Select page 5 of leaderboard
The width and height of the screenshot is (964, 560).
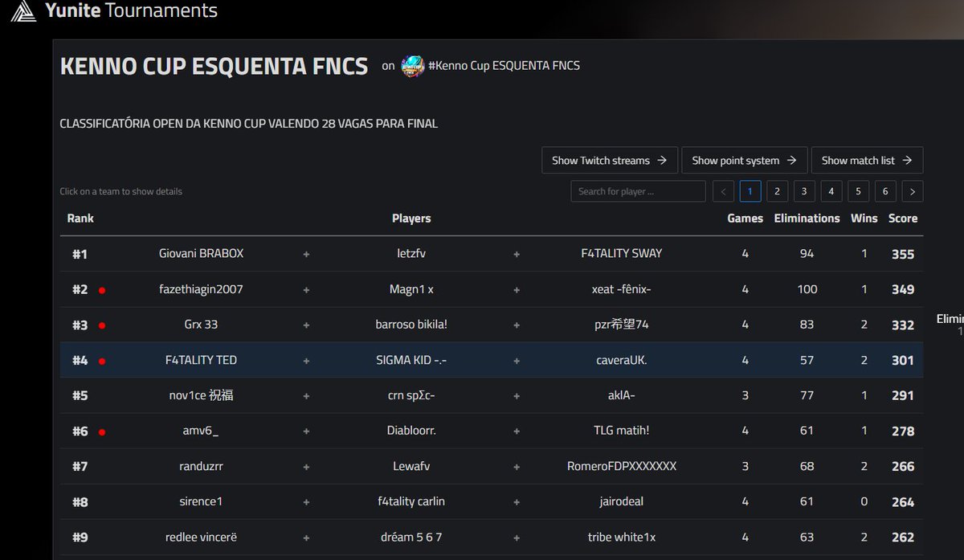pyautogui.click(x=858, y=191)
